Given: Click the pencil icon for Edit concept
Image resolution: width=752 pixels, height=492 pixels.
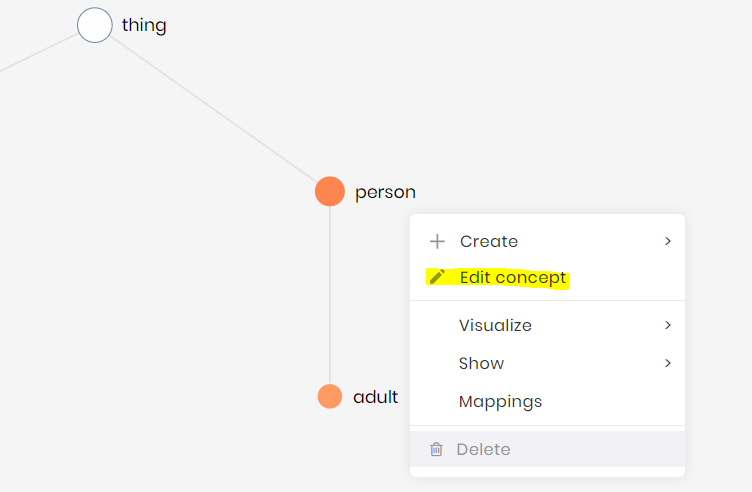Looking at the screenshot, I should [437, 277].
